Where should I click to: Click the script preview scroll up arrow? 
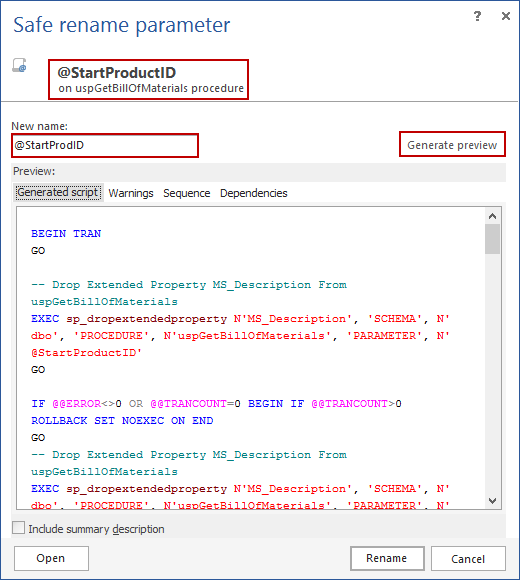[x=492, y=216]
